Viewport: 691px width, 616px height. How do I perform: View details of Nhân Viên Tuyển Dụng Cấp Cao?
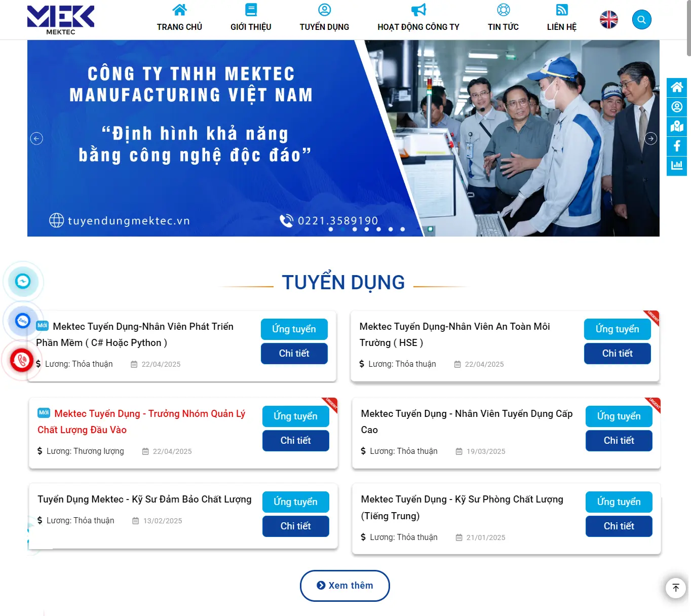[619, 441]
